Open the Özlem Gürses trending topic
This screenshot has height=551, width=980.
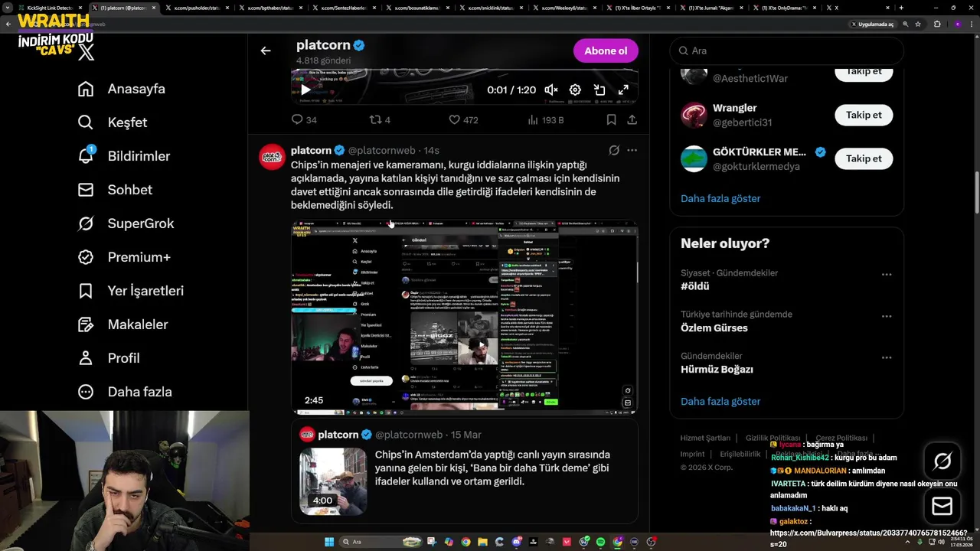point(714,328)
